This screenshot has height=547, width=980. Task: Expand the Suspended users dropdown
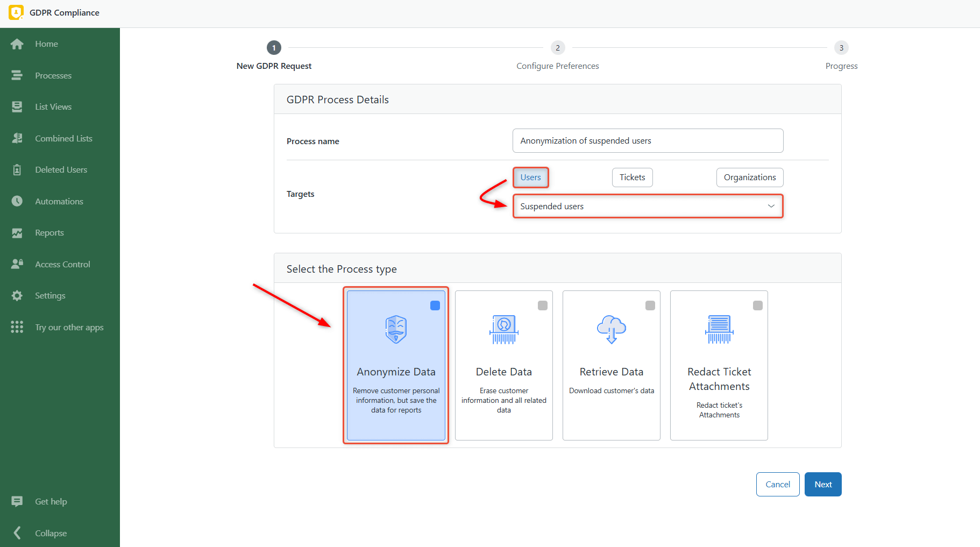[x=648, y=207]
